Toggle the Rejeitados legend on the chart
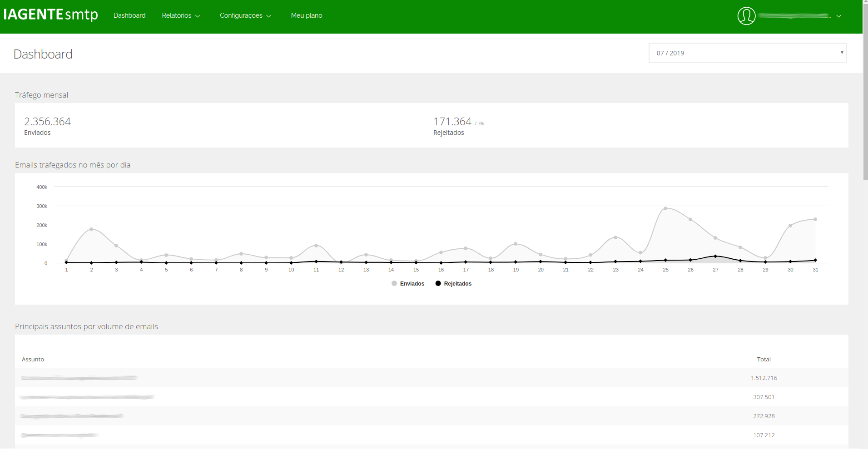The image size is (868, 449). pos(453,283)
